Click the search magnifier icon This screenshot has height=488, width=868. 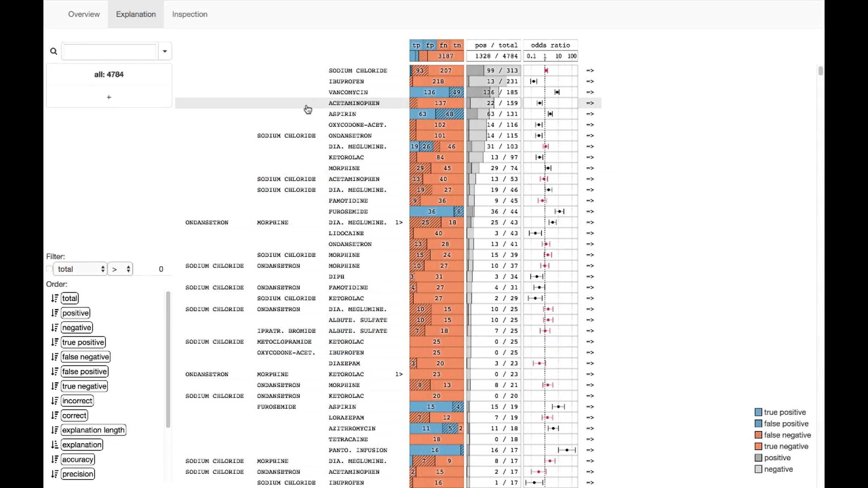pyautogui.click(x=54, y=51)
